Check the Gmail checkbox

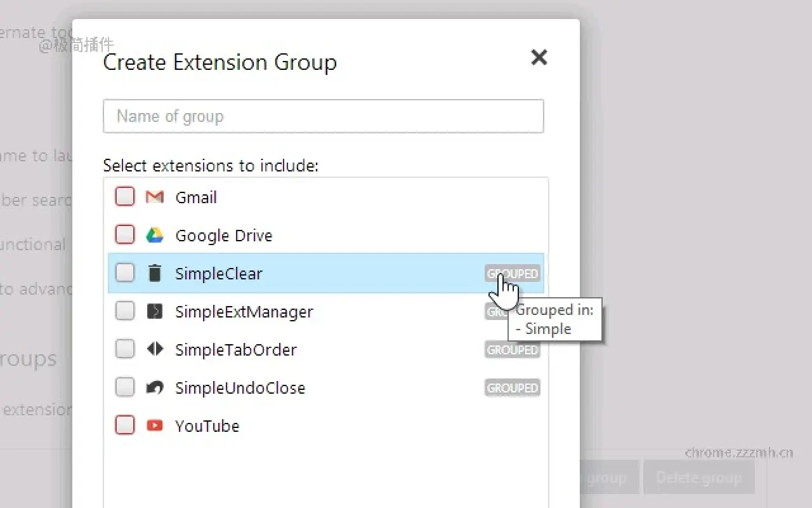click(x=124, y=197)
